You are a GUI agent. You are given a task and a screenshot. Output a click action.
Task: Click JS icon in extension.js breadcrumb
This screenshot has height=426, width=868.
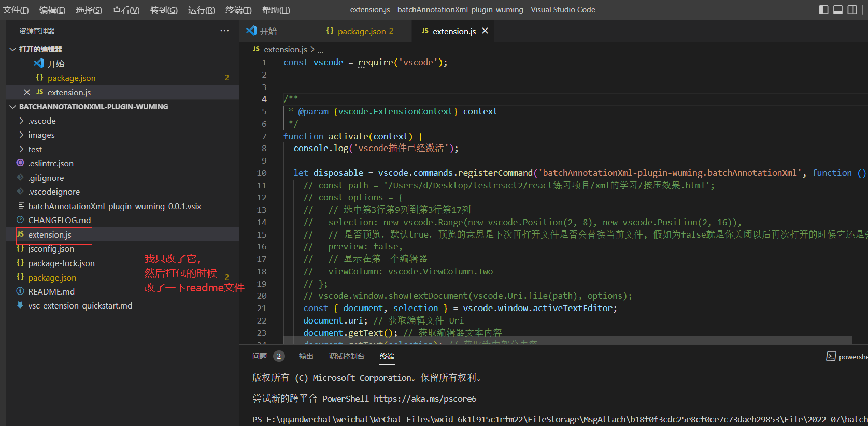[256, 49]
